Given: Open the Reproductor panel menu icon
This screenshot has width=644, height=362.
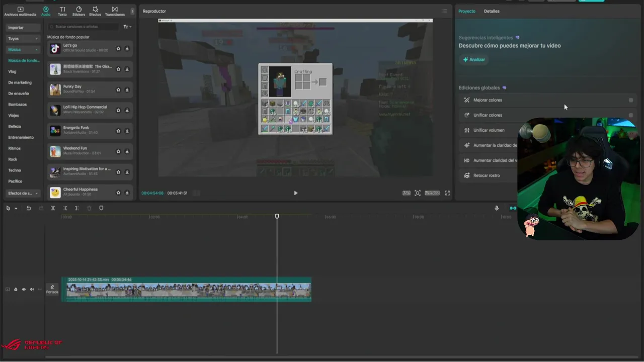Looking at the screenshot, I should pos(444,11).
